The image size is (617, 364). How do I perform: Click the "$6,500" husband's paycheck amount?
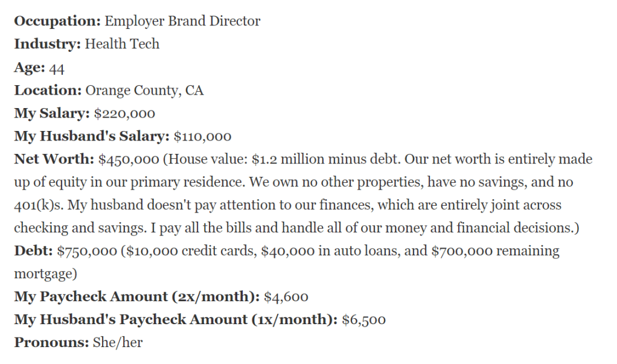(x=363, y=320)
